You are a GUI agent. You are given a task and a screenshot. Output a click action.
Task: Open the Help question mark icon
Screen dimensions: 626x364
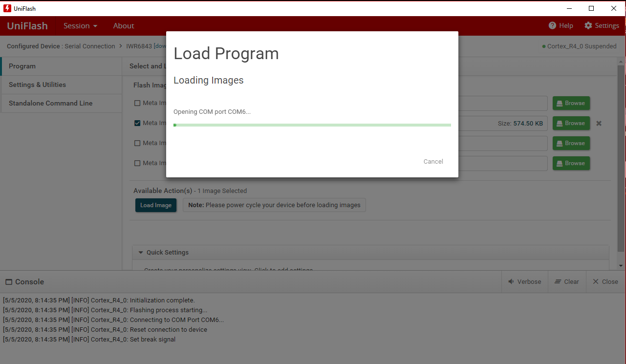(x=553, y=25)
